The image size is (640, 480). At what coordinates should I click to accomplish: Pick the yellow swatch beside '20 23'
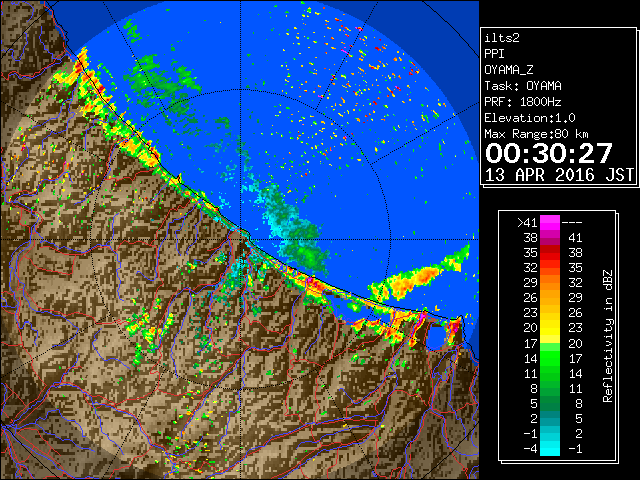tap(550, 328)
